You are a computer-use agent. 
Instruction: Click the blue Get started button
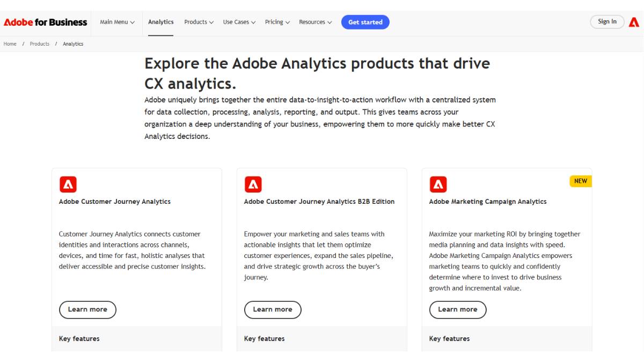(x=365, y=22)
